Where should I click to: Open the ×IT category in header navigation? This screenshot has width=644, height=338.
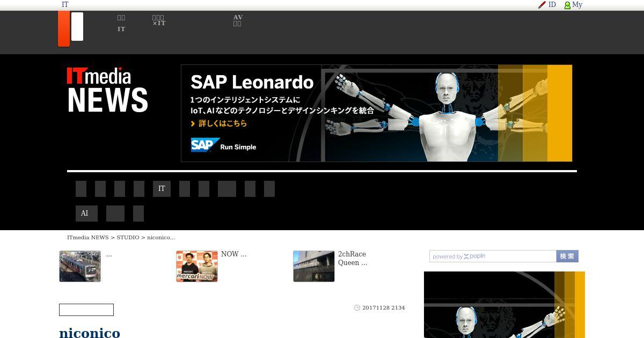(159, 20)
